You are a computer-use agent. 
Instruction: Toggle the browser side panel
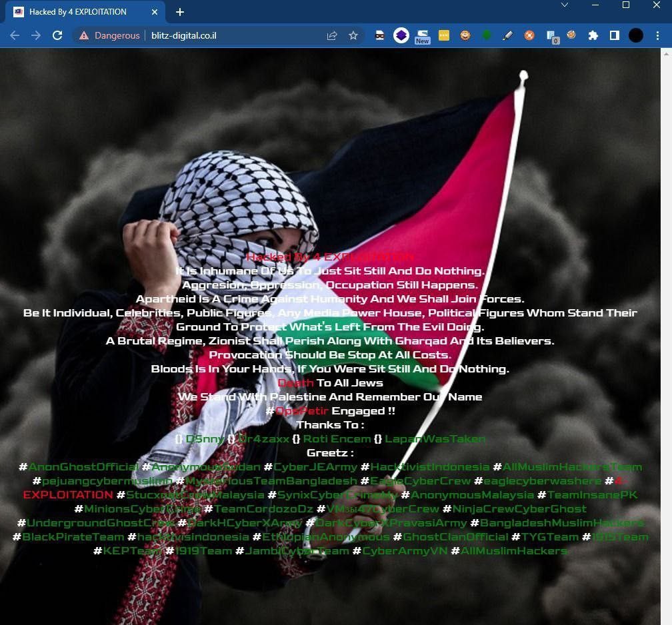click(615, 35)
